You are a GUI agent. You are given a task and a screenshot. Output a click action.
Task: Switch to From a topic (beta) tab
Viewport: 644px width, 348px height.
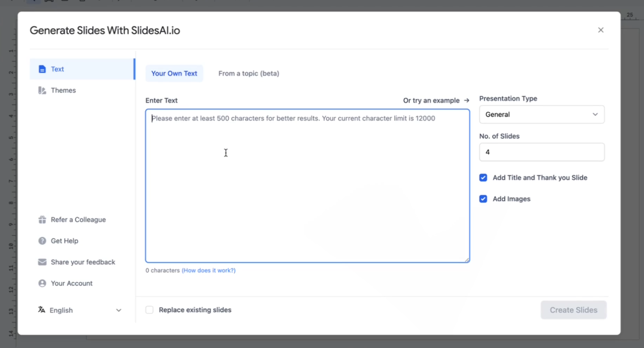click(249, 73)
